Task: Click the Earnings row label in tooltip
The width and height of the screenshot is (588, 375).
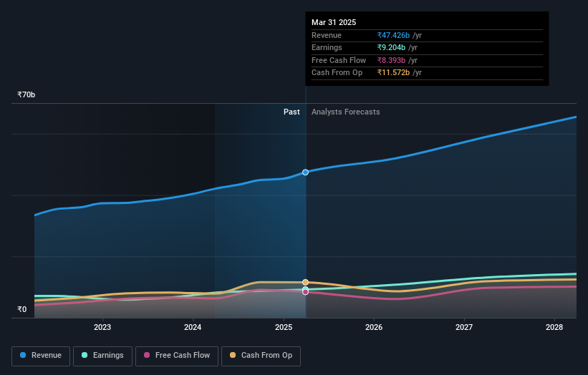Action: pos(327,47)
